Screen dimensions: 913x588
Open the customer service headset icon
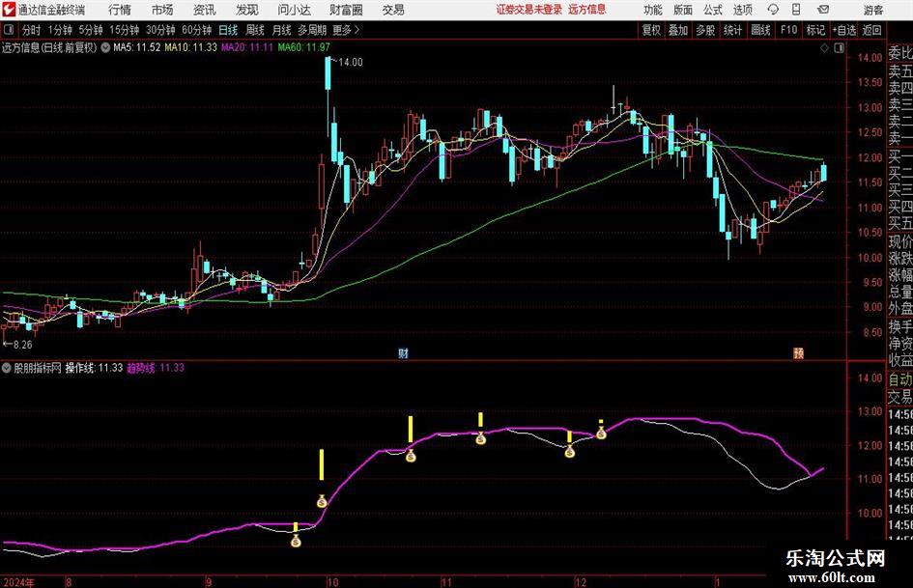[773, 10]
